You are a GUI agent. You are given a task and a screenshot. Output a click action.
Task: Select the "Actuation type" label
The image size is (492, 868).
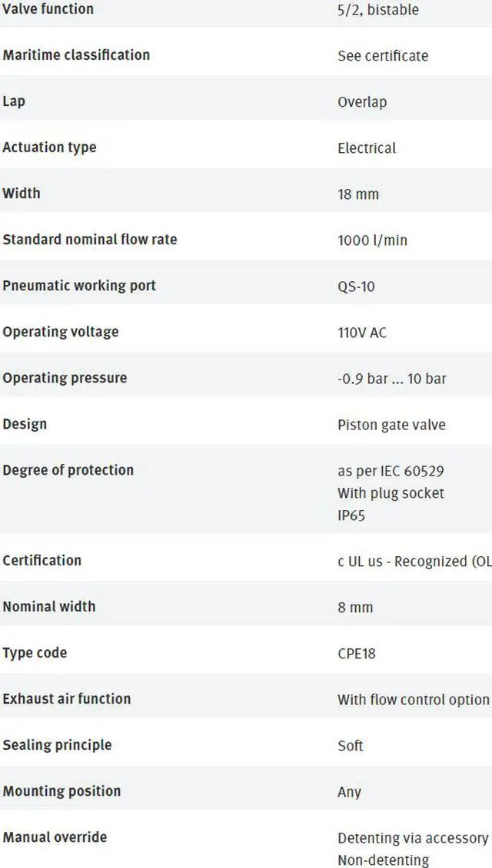coord(49,147)
